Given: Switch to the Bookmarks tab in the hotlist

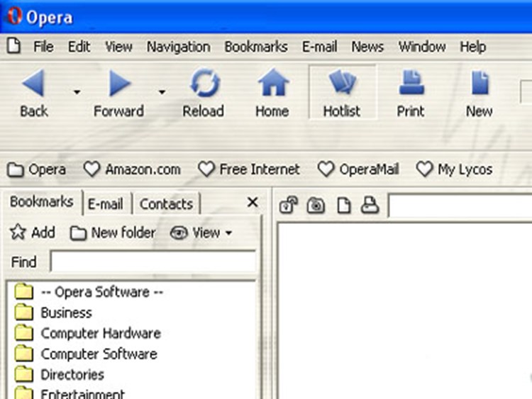Looking at the screenshot, I should 42,202.
